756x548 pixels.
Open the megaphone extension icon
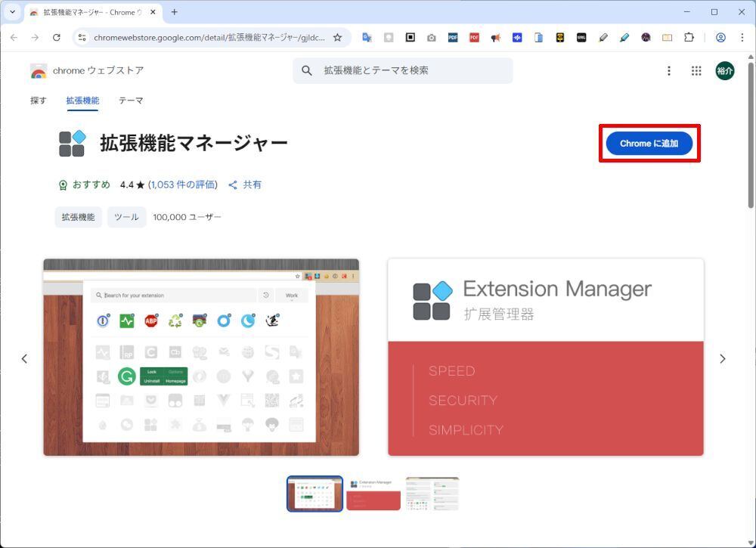point(496,38)
